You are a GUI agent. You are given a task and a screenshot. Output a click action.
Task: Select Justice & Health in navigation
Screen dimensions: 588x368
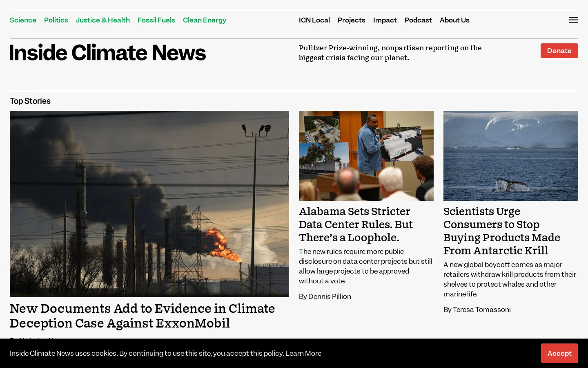[103, 20]
